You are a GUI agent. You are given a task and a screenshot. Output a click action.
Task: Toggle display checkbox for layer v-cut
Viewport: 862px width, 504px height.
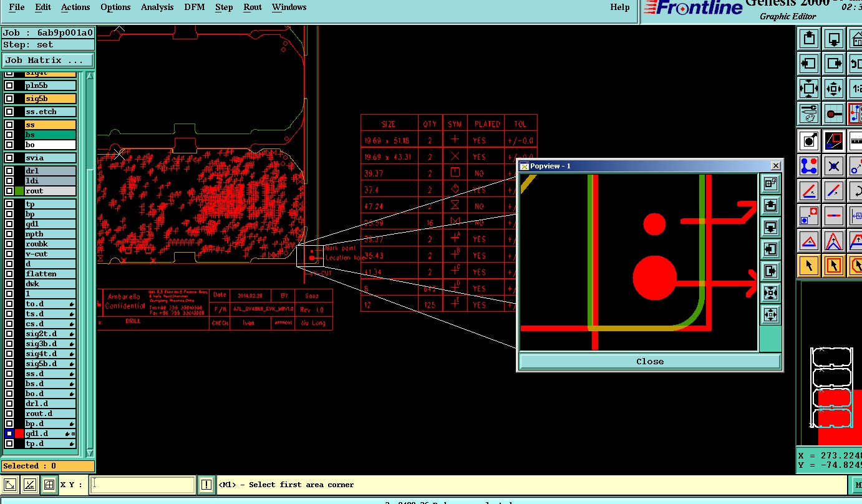tap(9, 254)
